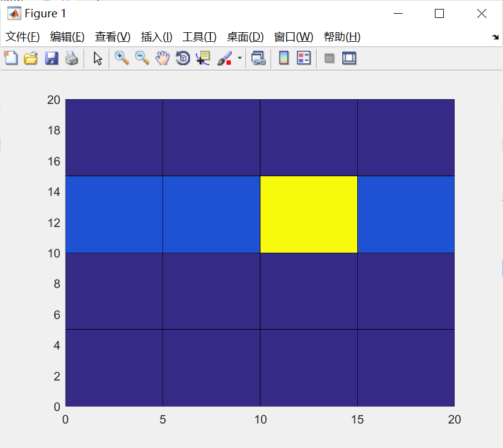Viewport: 503px width, 448px height.
Task: Open the 桌面(D) menu
Action: [x=245, y=37]
